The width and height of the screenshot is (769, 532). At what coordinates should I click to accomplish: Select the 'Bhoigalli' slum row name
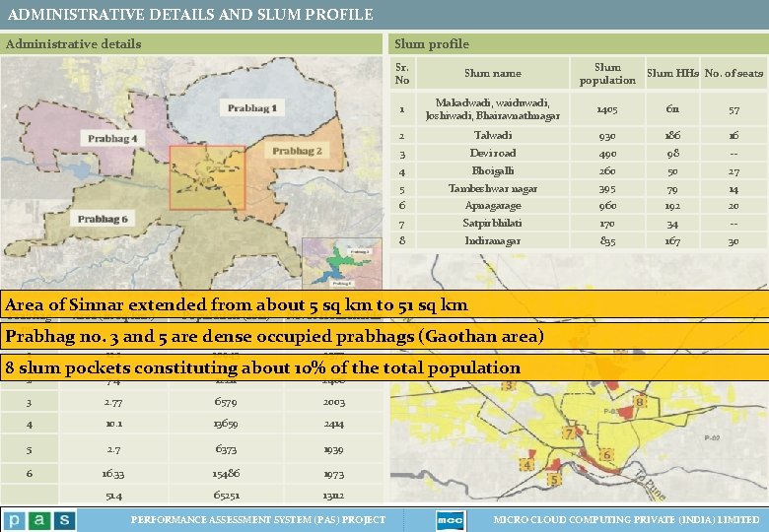click(493, 171)
